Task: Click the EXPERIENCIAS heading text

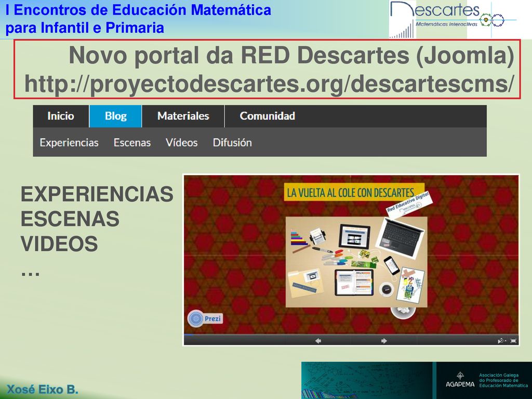Action: click(x=97, y=194)
